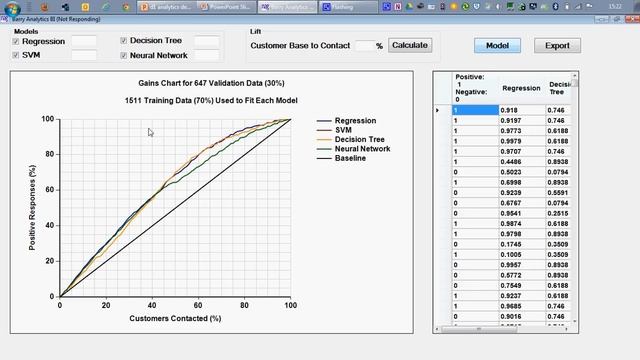640x360 pixels.
Task: Open the dark blue pinned taskbar icon
Action: coord(65,7)
